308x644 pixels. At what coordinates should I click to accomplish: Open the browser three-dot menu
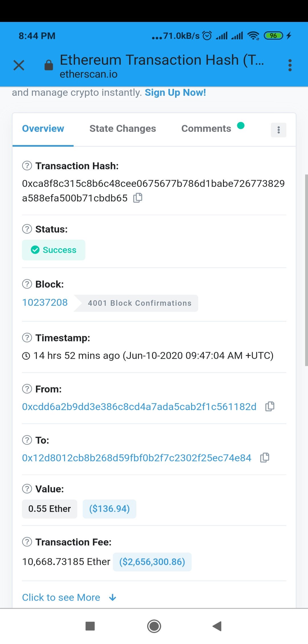[x=290, y=65]
